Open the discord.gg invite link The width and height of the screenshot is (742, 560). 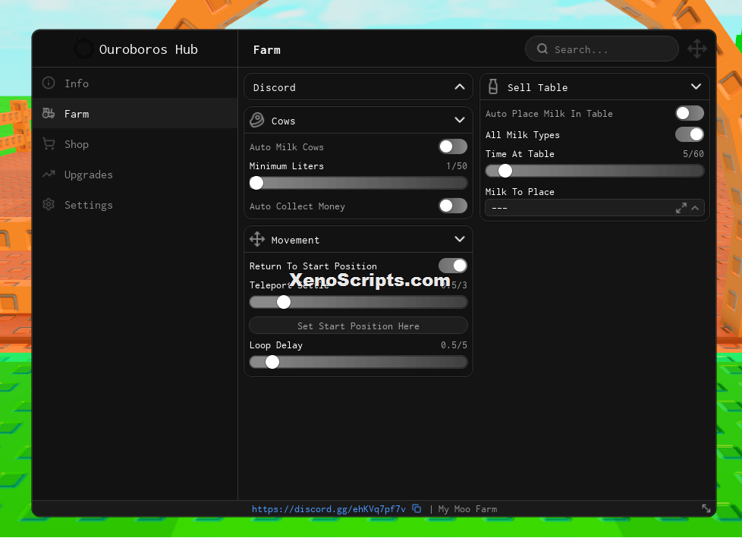point(329,509)
